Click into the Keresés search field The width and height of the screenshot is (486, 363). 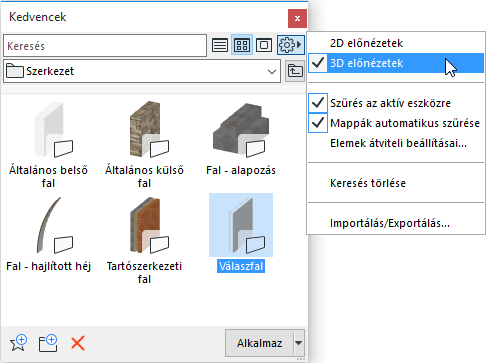coord(105,46)
